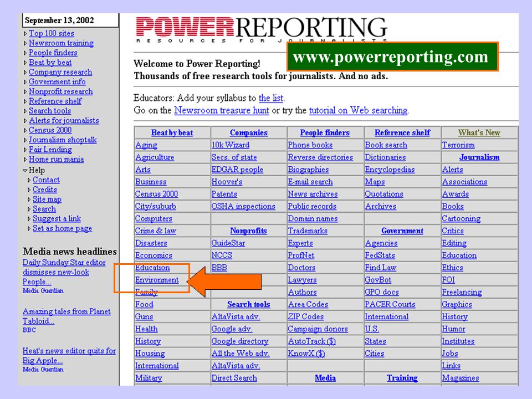Open Amazing tales from Planet Tabloid headline
Viewport: 532px width, 399px height.
pos(66,316)
